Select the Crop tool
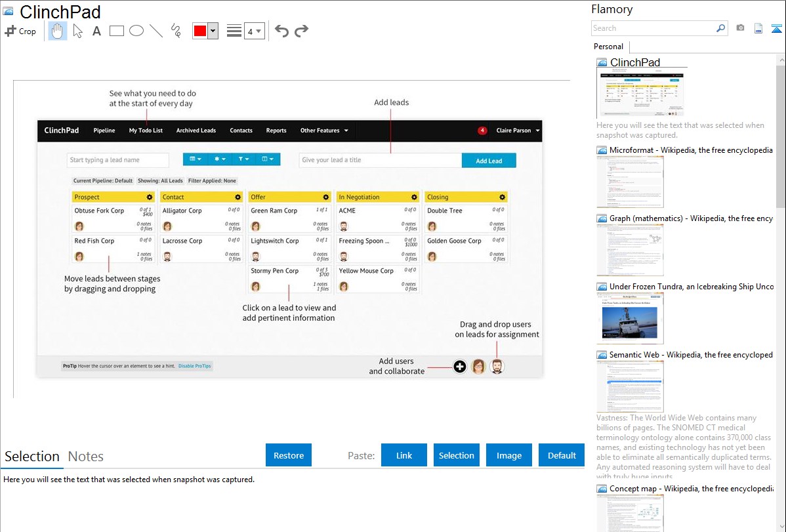 tap(20, 31)
